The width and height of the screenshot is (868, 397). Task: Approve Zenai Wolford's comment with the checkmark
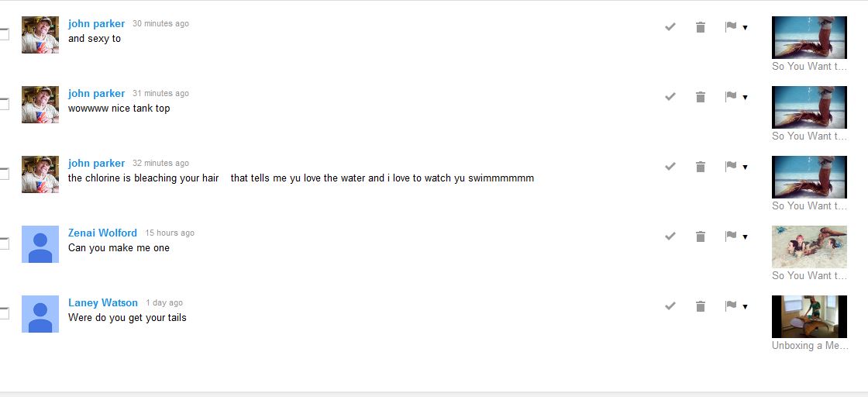tap(670, 236)
